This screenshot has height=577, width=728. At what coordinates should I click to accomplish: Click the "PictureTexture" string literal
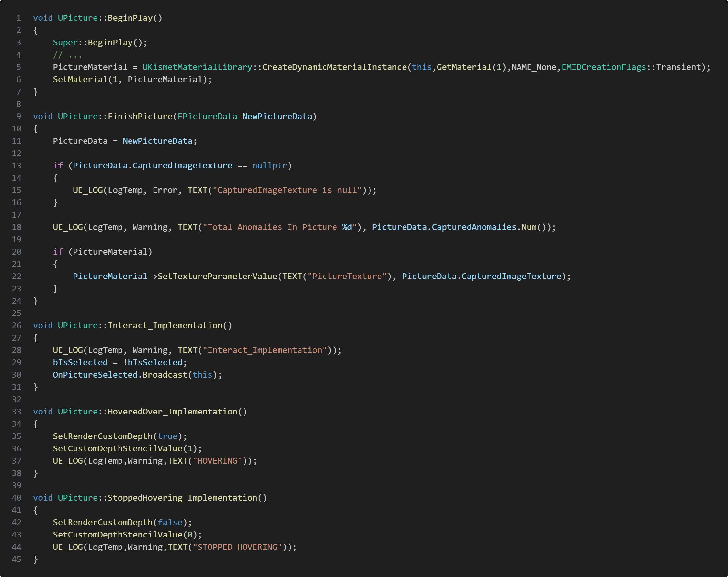click(x=347, y=277)
